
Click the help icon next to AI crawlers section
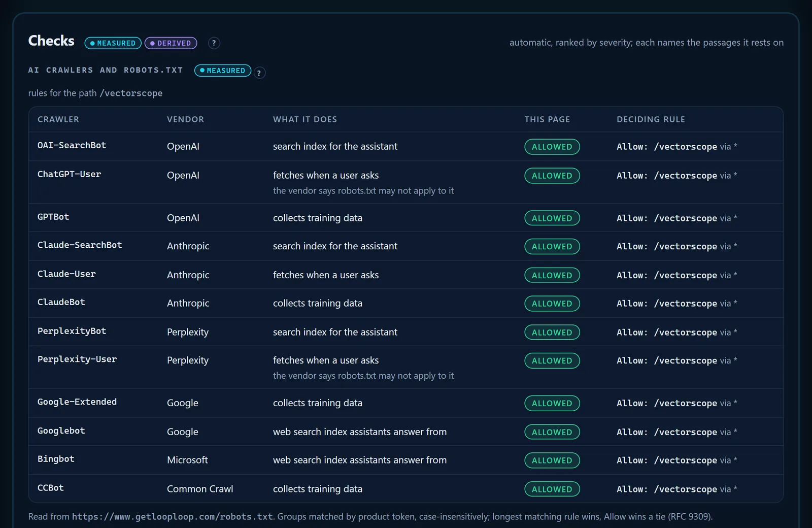click(x=259, y=73)
